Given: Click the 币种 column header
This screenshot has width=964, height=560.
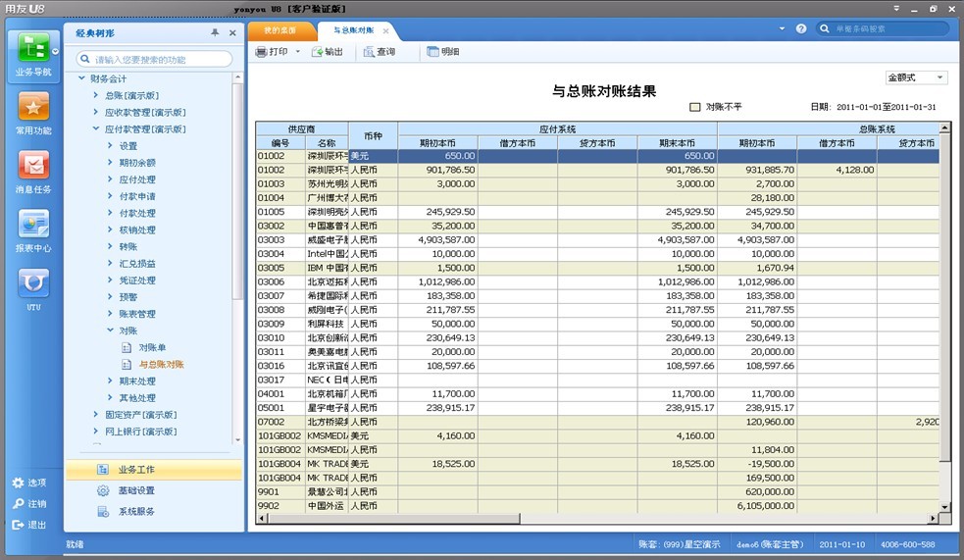Looking at the screenshot, I should pyautogui.click(x=373, y=136).
